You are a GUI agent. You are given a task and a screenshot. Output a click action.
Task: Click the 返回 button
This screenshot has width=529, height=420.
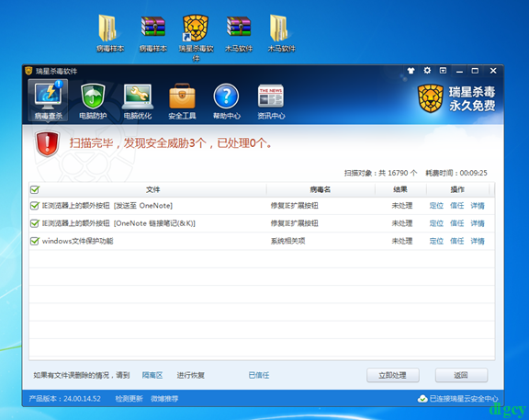[x=461, y=375]
